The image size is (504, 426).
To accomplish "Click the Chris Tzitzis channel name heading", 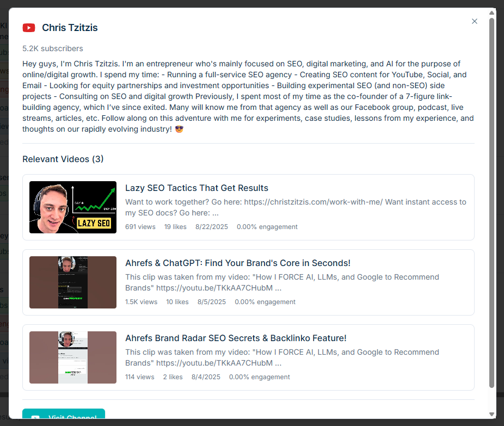I will pyautogui.click(x=70, y=28).
